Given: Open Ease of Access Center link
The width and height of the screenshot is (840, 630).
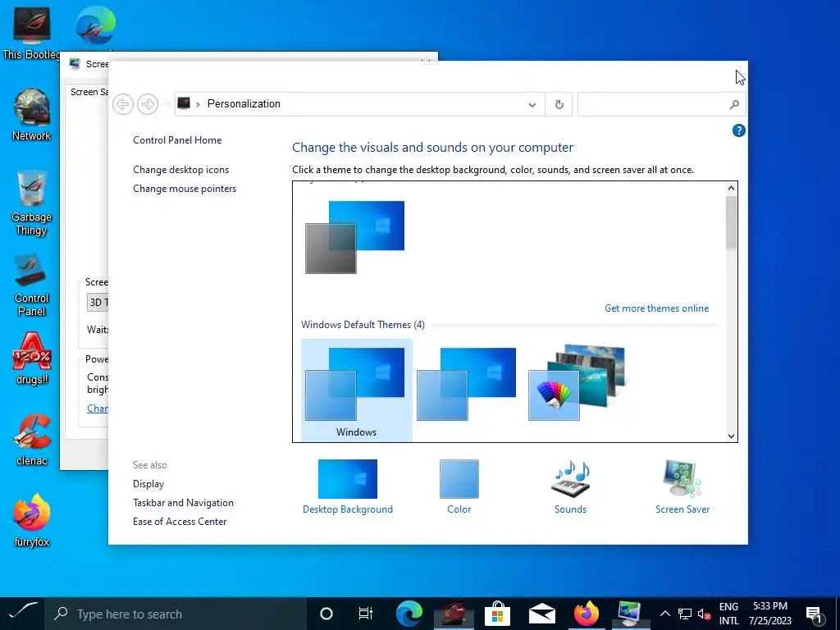Looking at the screenshot, I should click(x=180, y=521).
